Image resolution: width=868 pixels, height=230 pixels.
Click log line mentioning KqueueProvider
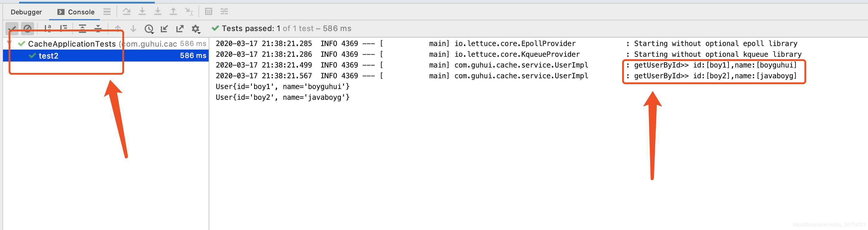[x=508, y=55]
